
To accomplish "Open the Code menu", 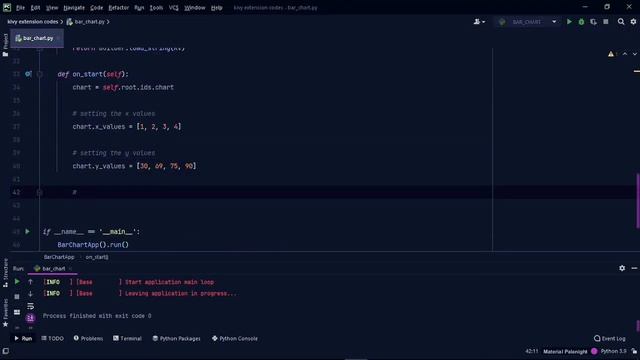I will click(97, 8).
